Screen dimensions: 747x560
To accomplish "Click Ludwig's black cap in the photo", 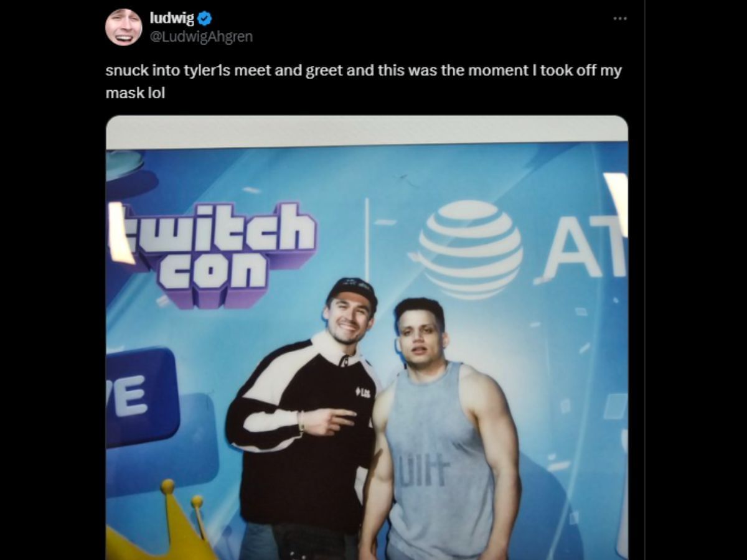I will (352, 286).
